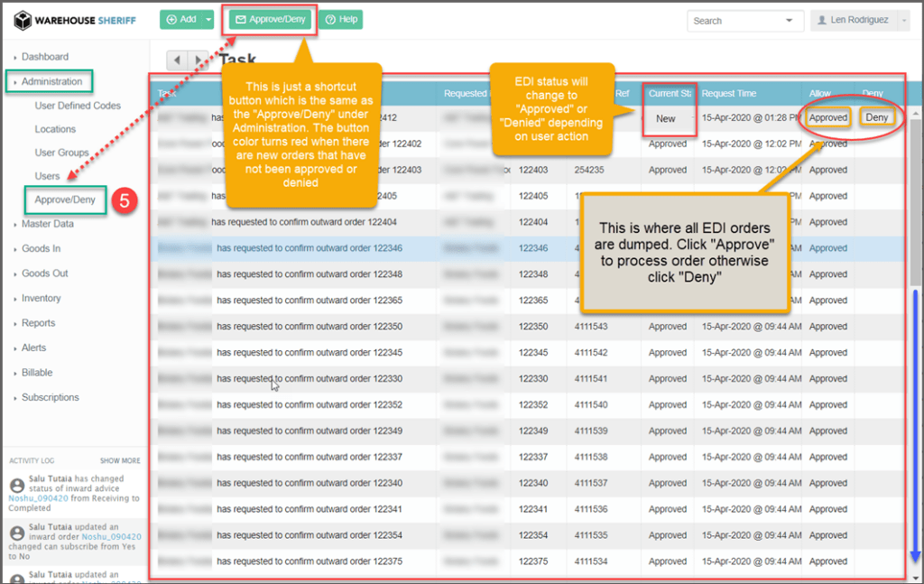The height and width of the screenshot is (584, 924).
Task: Type focus in the Search input field
Action: pos(733,20)
